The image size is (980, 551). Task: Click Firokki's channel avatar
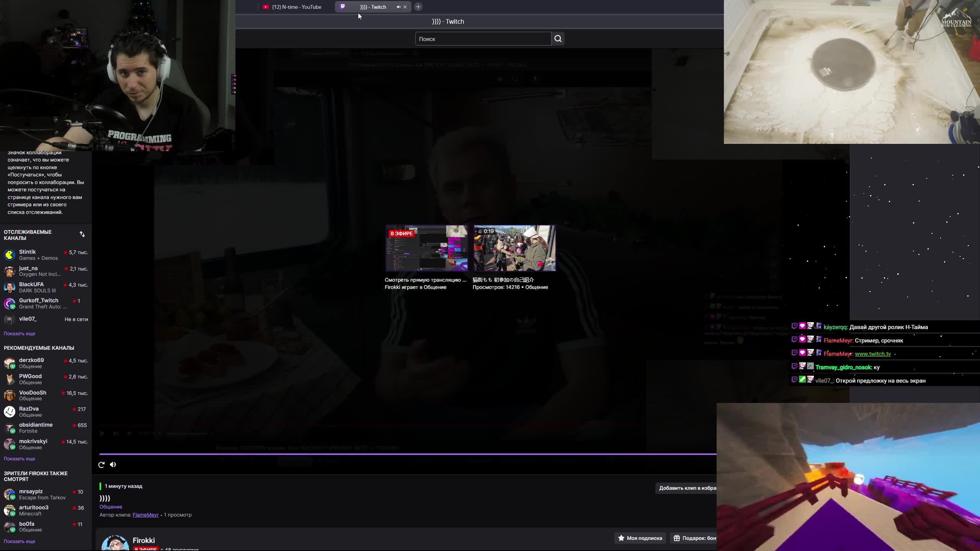115,543
